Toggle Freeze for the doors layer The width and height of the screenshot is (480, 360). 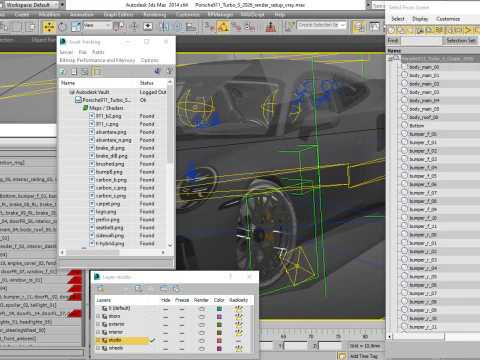[182, 316]
